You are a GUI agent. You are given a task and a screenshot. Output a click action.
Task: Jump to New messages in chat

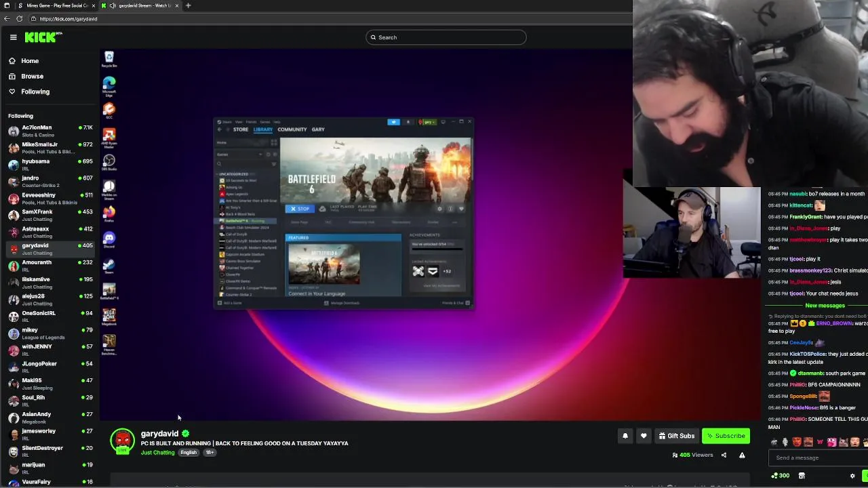pyautogui.click(x=825, y=306)
